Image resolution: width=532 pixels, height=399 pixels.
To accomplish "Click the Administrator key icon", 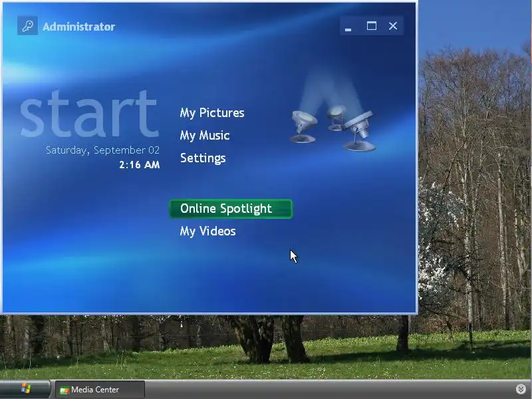I will (x=27, y=26).
